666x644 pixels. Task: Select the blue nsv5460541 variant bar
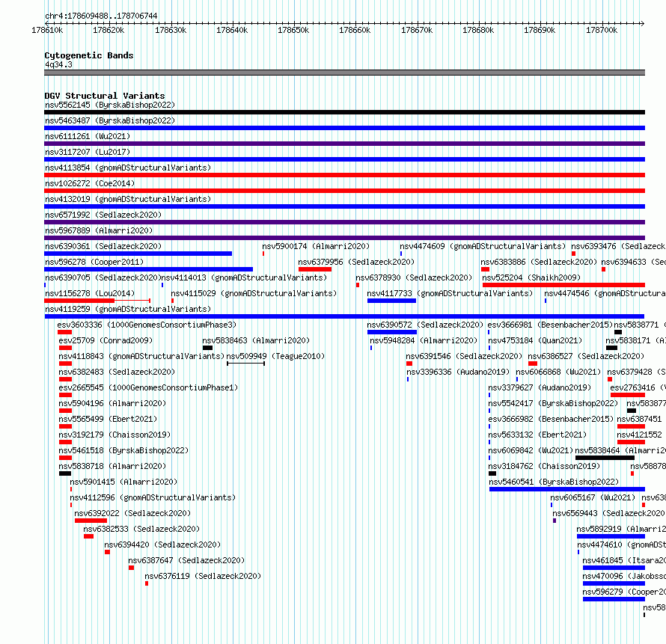pos(567,489)
